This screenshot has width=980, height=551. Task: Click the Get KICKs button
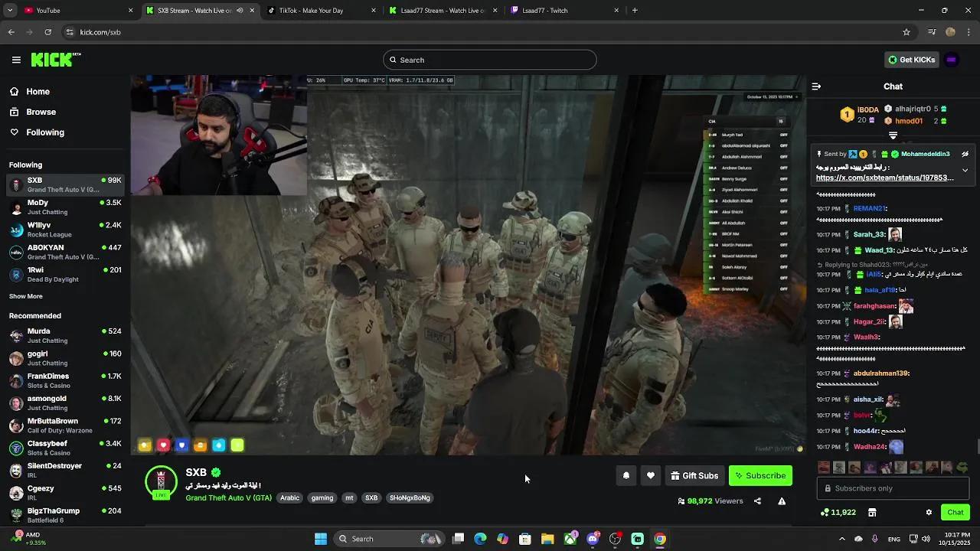[x=911, y=60]
